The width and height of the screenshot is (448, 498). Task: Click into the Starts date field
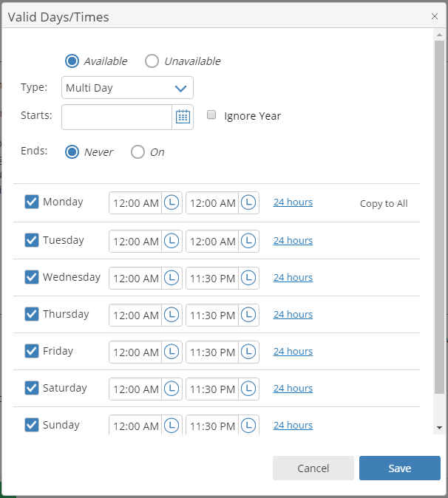click(x=117, y=117)
